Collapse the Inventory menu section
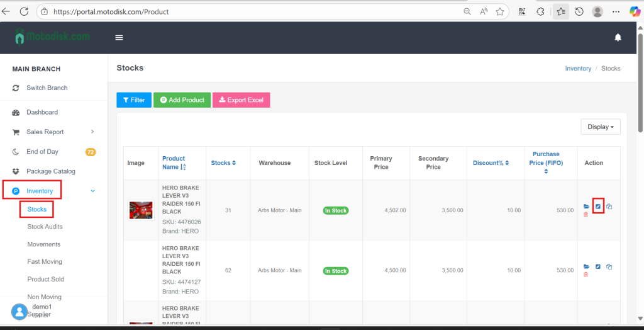Viewport: 644px width, 330px height. coord(92,191)
